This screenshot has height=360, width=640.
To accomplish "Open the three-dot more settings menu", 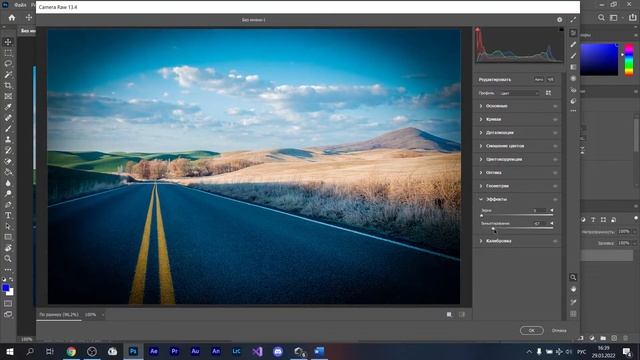I will [573, 111].
